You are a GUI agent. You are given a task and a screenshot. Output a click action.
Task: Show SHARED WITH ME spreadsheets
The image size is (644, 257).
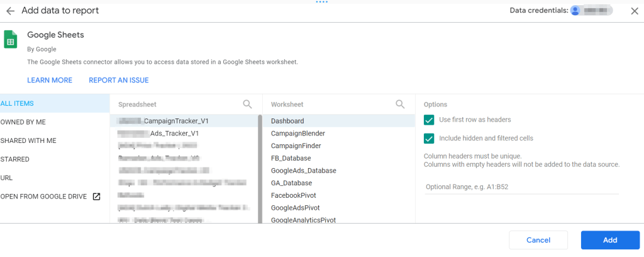tap(28, 140)
